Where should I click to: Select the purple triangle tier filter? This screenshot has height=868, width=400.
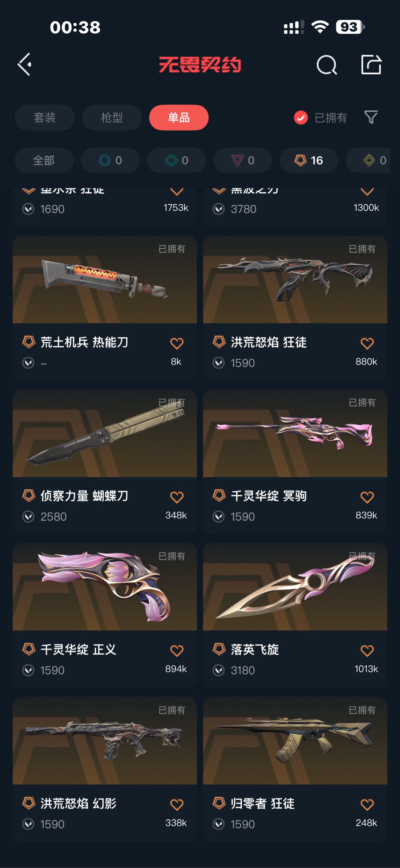243,160
